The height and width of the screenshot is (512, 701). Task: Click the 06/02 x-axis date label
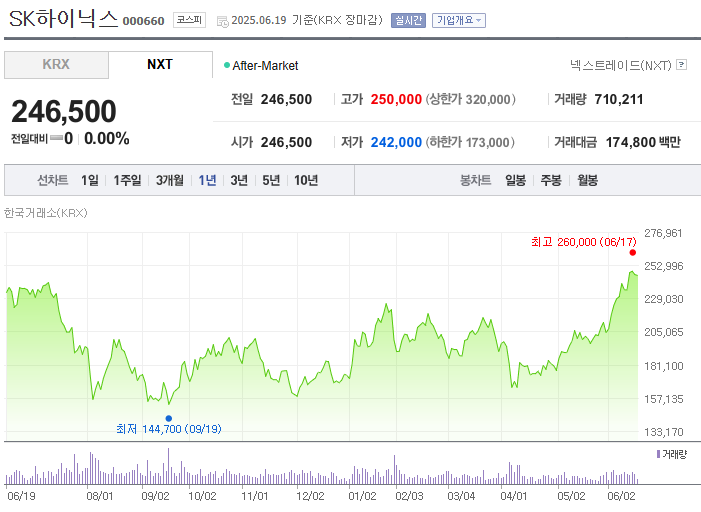tap(621, 496)
